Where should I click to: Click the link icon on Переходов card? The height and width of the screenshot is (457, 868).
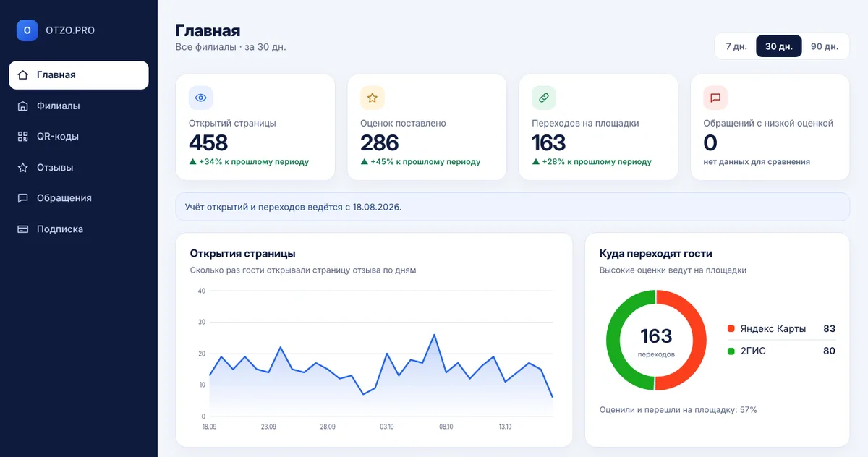point(544,98)
